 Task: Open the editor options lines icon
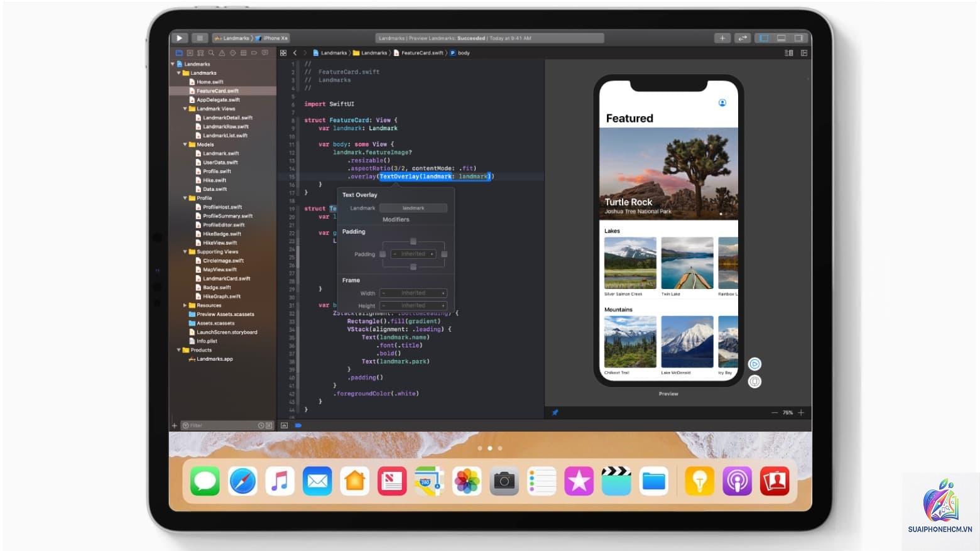[x=789, y=53]
